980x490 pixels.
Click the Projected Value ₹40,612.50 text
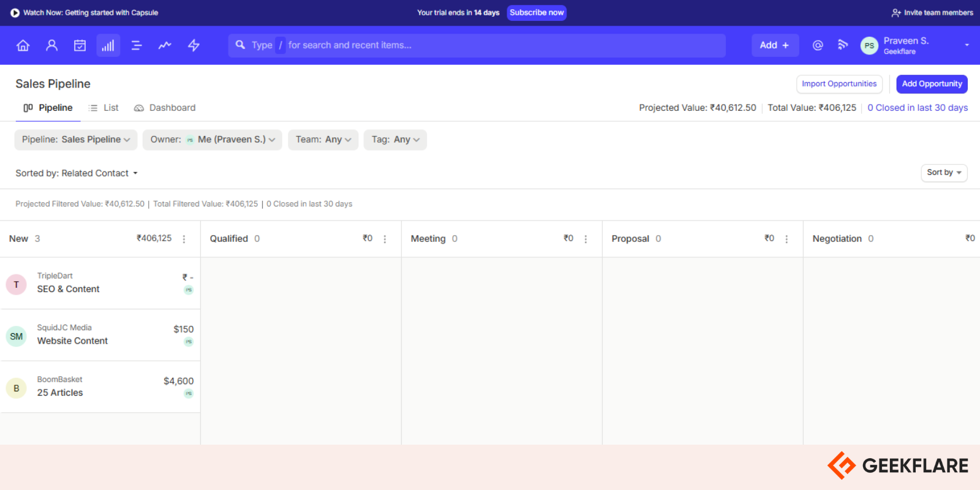(698, 108)
